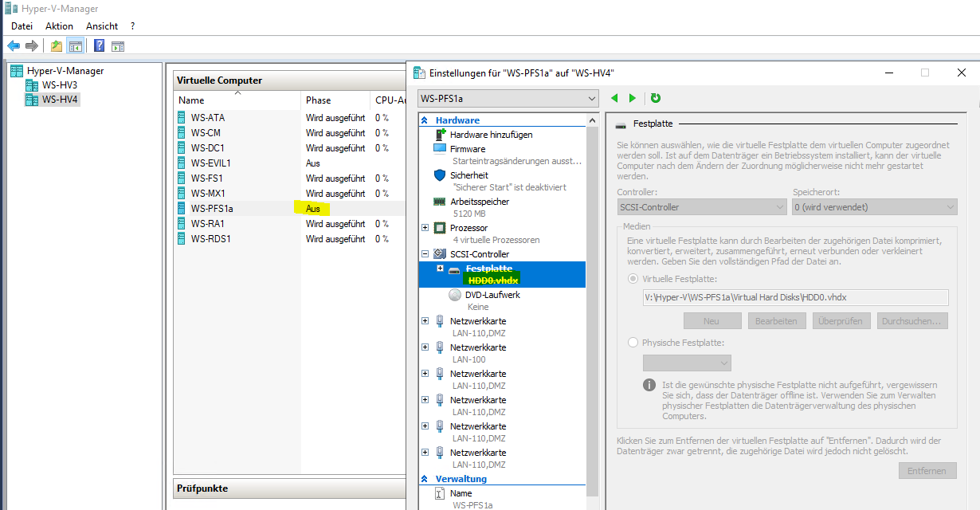980x510 pixels.
Task: Click the Überprüfen button
Action: [841, 321]
